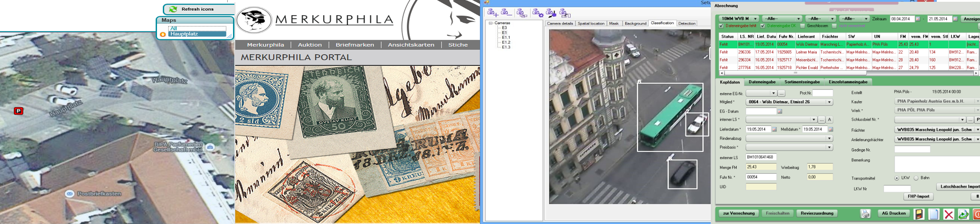
Task: Open calendar icon beside the Meßdatum field
Action: 831,129
